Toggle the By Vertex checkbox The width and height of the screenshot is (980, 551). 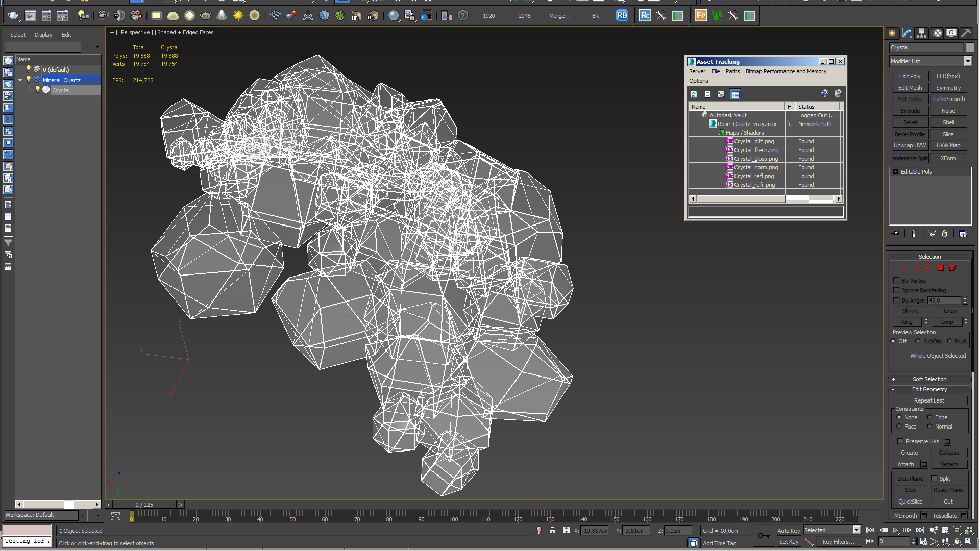tap(896, 281)
